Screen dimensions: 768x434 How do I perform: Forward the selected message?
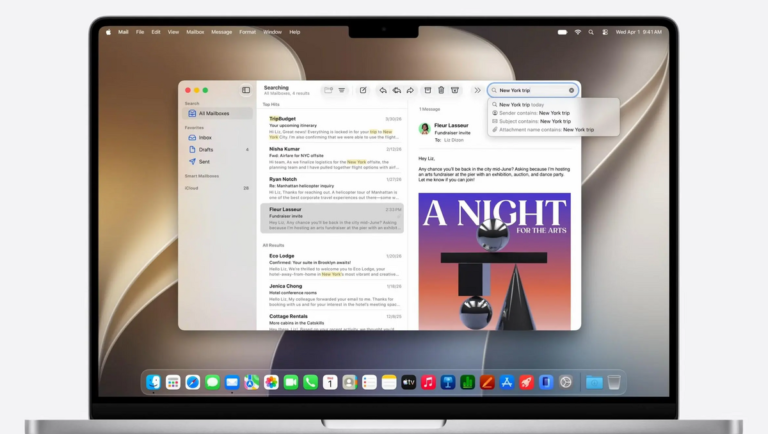point(410,90)
